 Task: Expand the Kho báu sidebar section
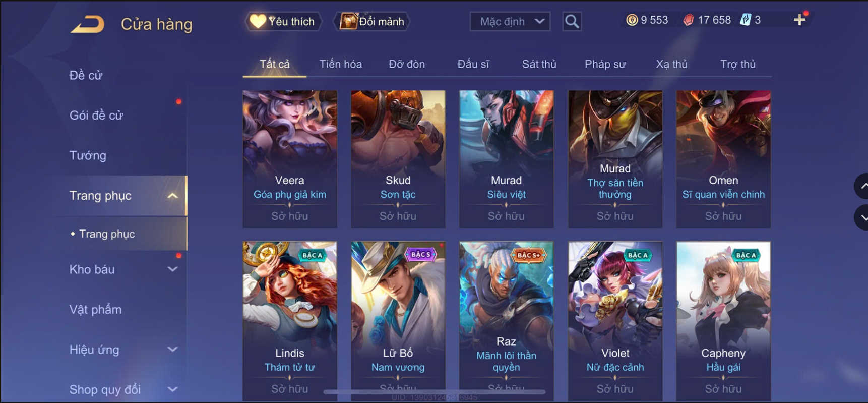click(x=172, y=269)
